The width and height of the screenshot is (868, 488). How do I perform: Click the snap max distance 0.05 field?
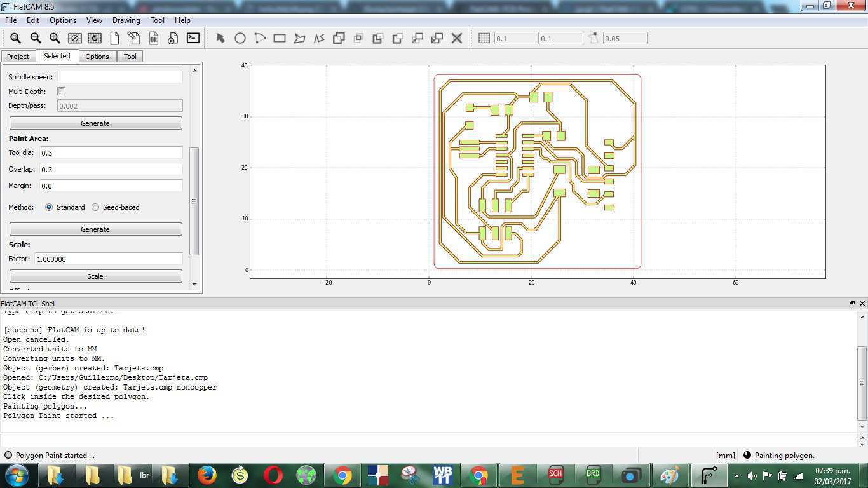point(625,39)
